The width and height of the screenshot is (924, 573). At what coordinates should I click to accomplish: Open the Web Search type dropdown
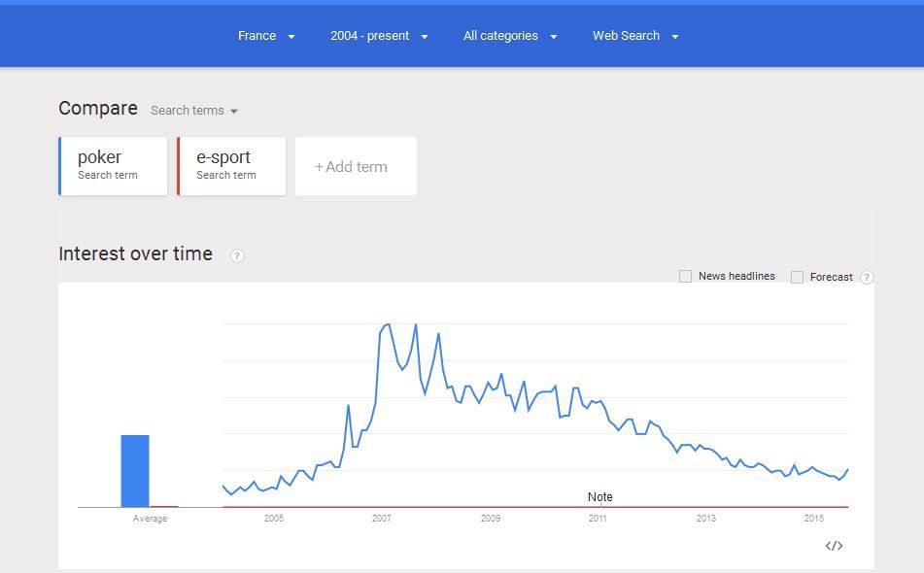click(635, 36)
